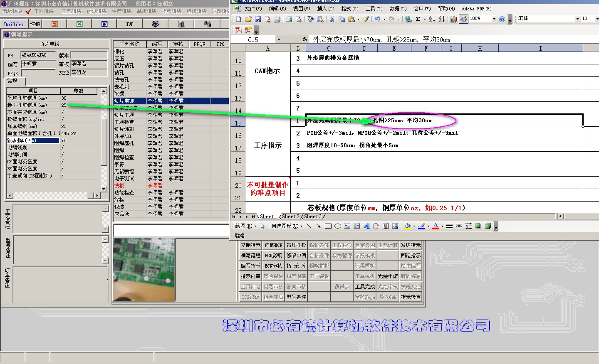Click the Save floppy disk icon in Excel
This screenshot has width=599, height=364.
click(x=258, y=19)
